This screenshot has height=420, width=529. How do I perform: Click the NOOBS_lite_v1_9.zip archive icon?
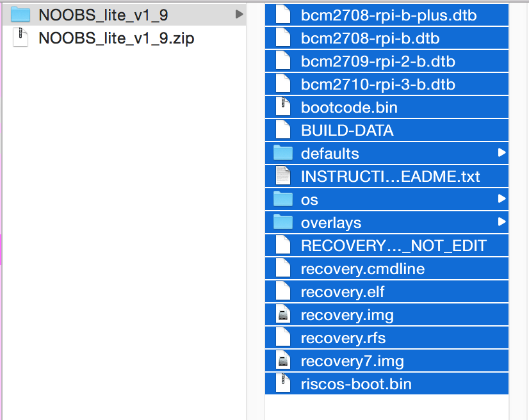click(x=21, y=38)
